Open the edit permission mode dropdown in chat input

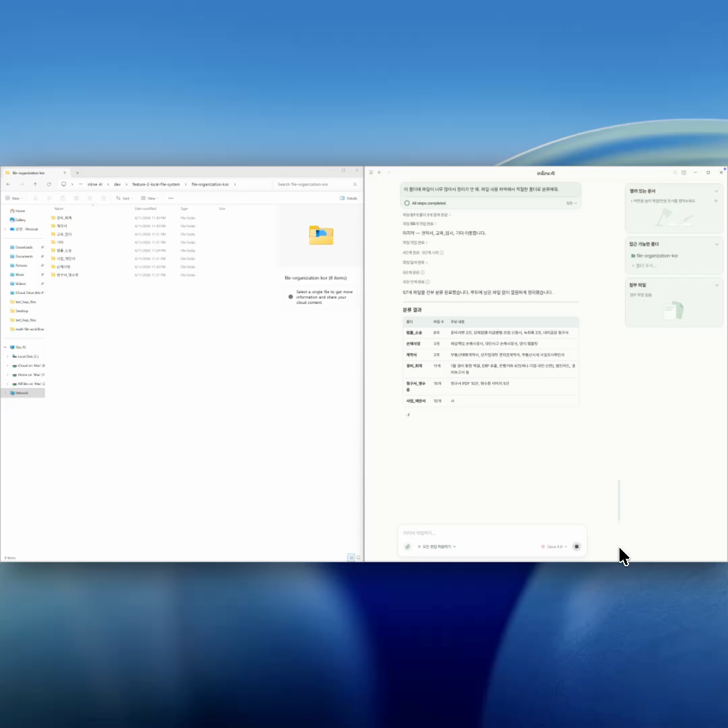437,547
